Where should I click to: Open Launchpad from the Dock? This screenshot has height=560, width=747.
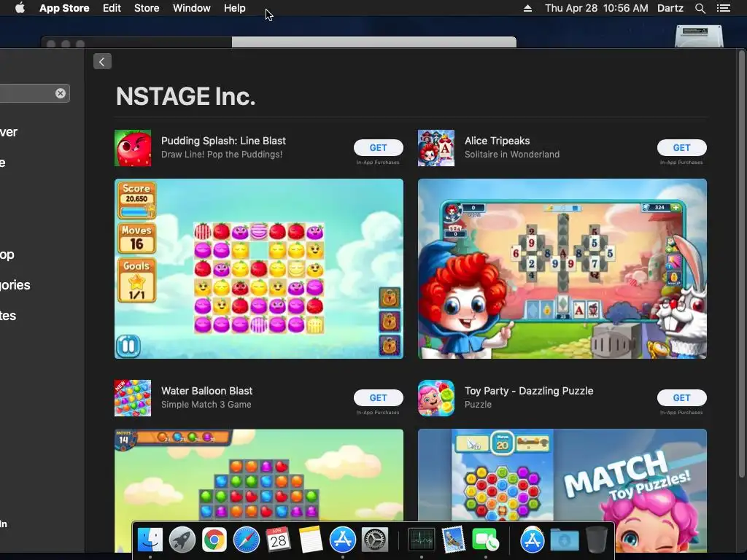182,540
